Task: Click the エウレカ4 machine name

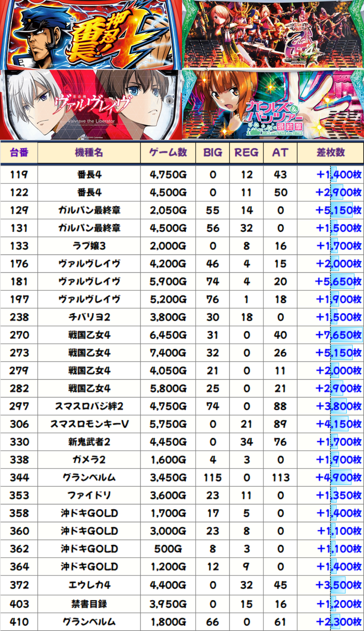Action: [x=89, y=585]
